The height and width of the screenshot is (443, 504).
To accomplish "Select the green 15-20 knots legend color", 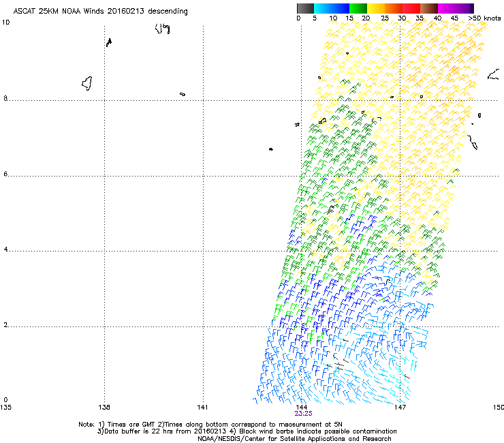I will coord(358,8).
